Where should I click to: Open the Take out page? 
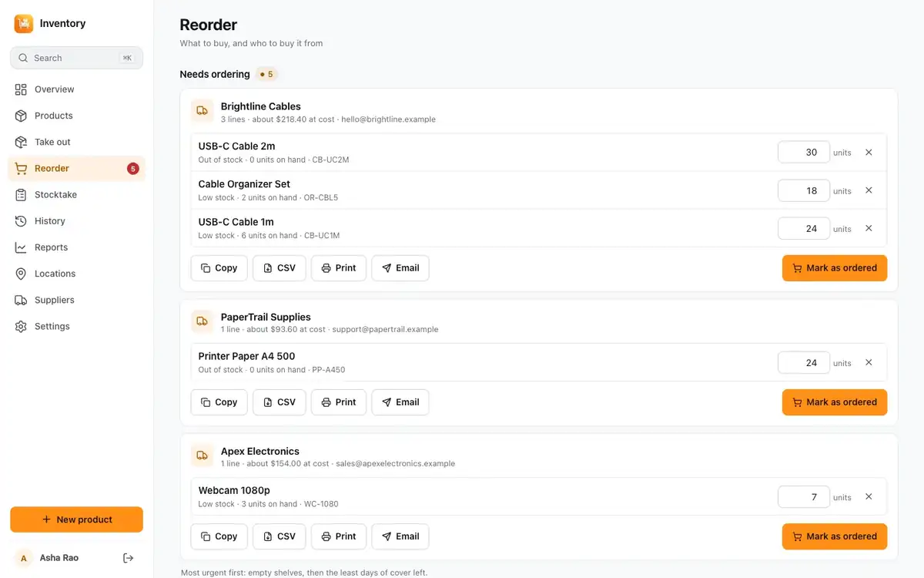[76, 142]
